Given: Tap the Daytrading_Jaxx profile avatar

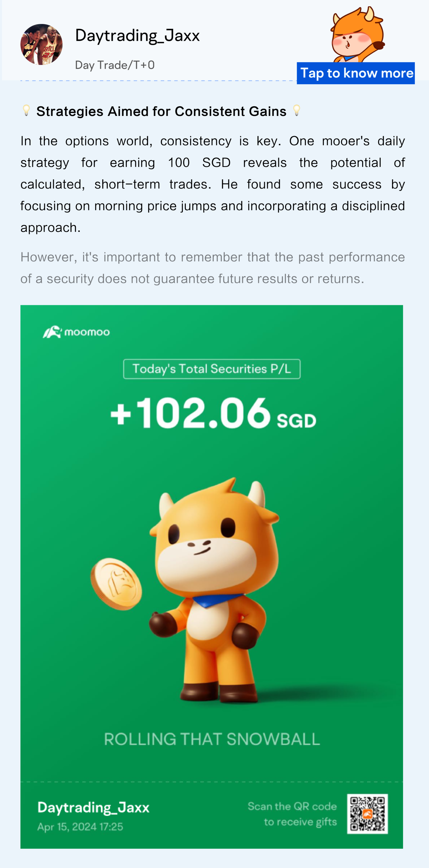Looking at the screenshot, I should click(x=41, y=45).
